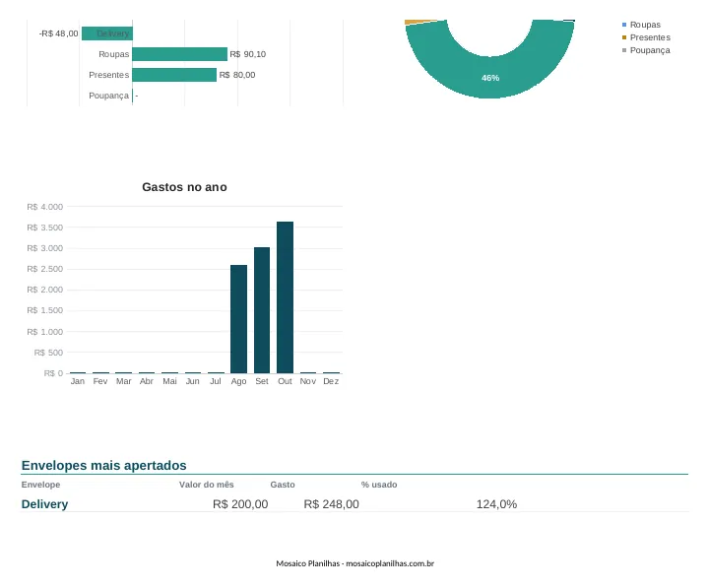
Task: Click the orange Presentes legend swatch
Action: 624,37
